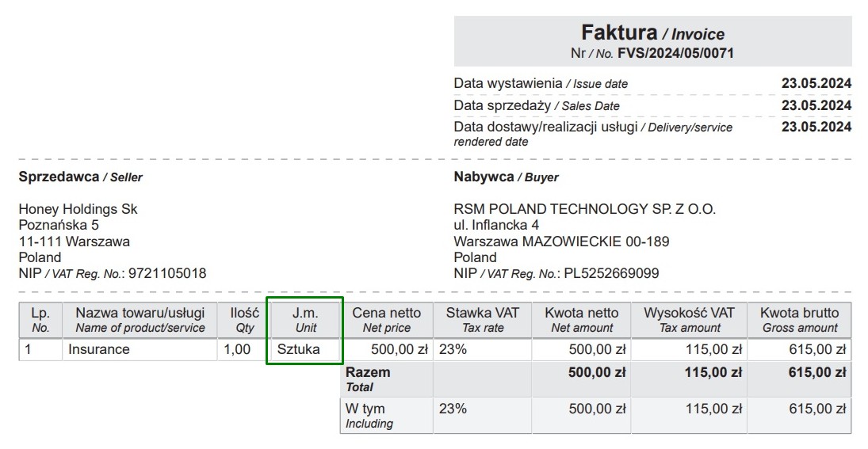Click the invoice number FVS/2024/05/0071

pos(675,54)
